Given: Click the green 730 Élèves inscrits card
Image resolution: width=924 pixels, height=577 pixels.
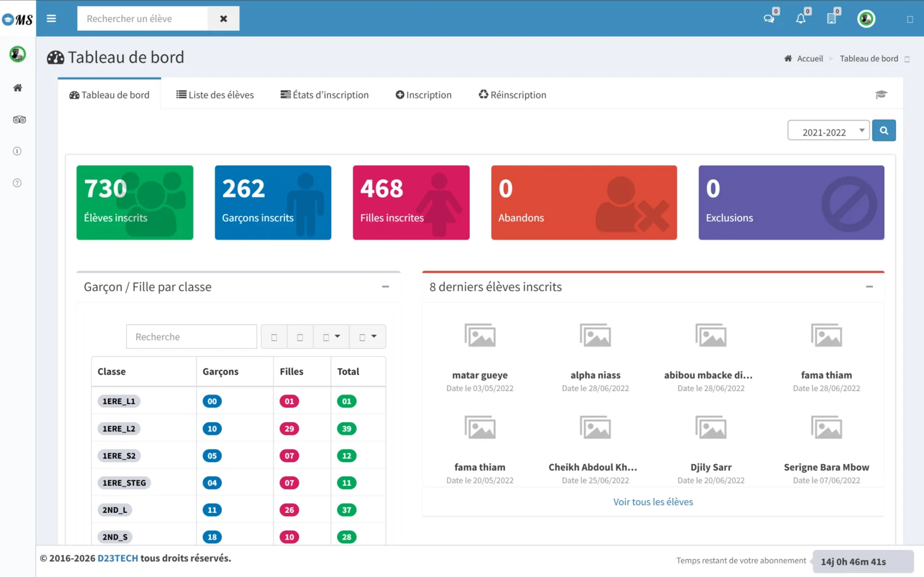Looking at the screenshot, I should (x=135, y=202).
